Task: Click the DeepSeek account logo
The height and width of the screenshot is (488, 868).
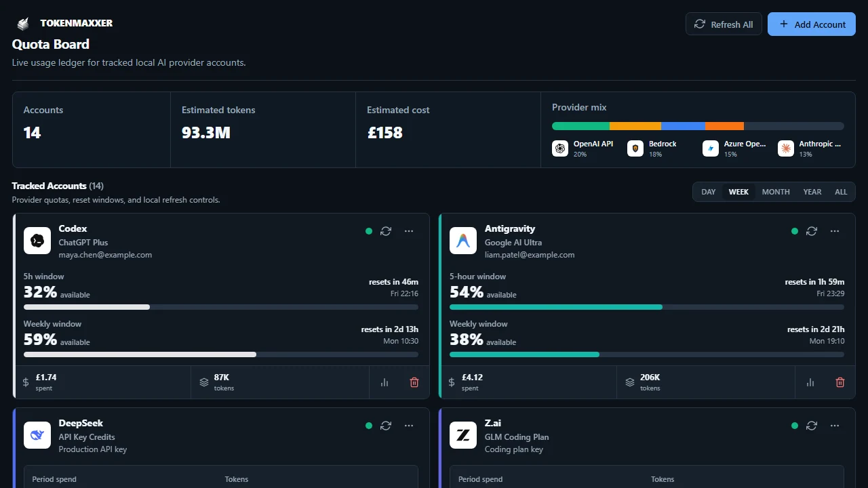Action: [x=37, y=435]
